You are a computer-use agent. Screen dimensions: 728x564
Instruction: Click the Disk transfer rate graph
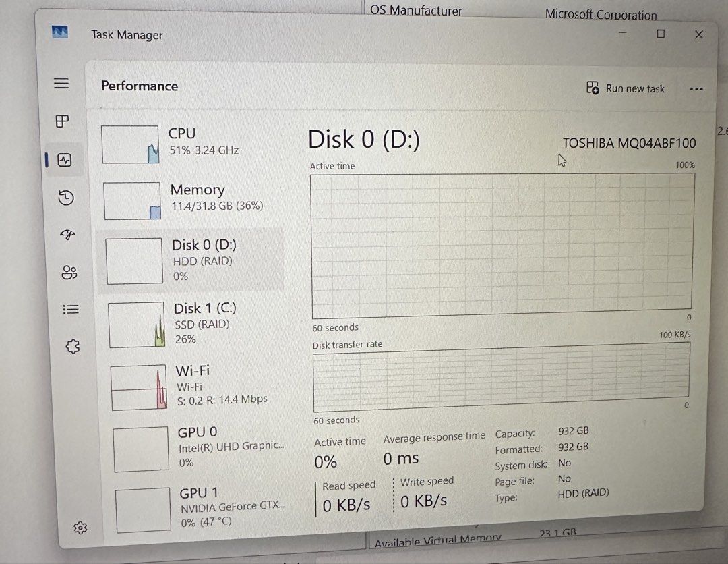[x=502, y=377]
